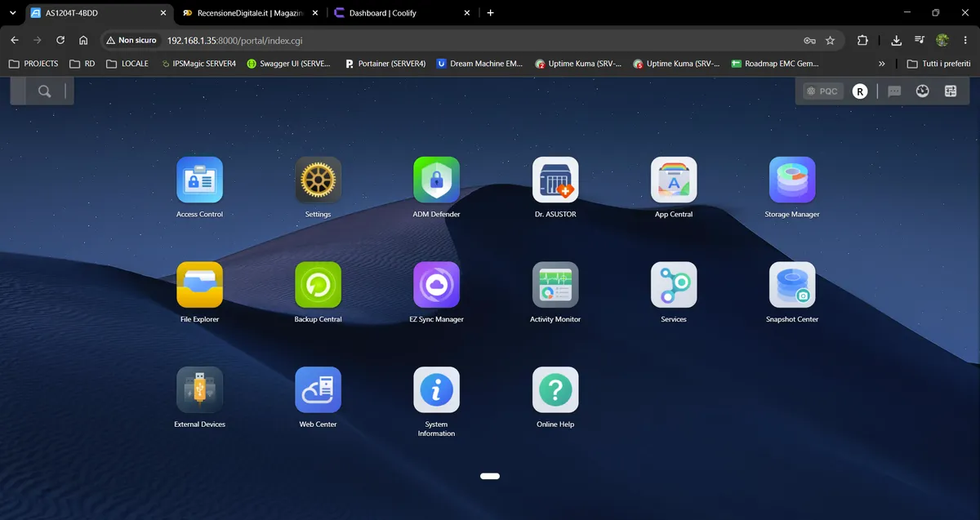Go to the browser home page
This screenshot has height=520, width=980.
(x=83, y=40)
